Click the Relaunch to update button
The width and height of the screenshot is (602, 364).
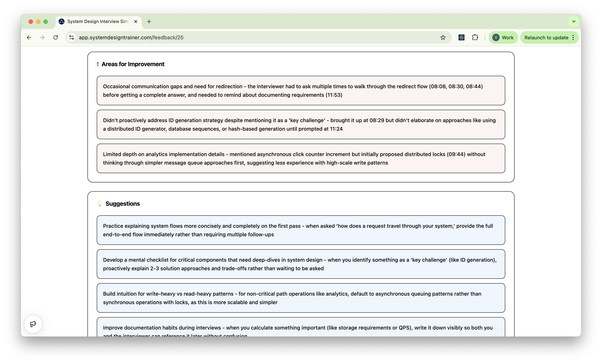546,37
